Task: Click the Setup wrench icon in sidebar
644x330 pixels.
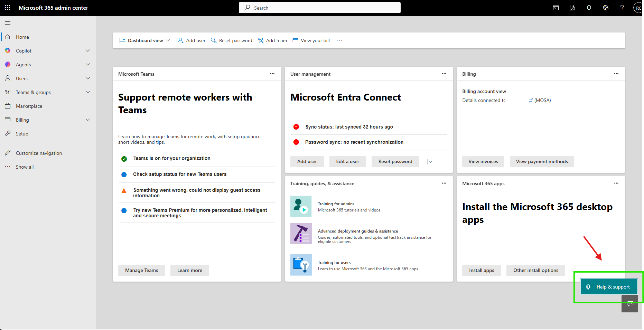Action: click(8, 134)
